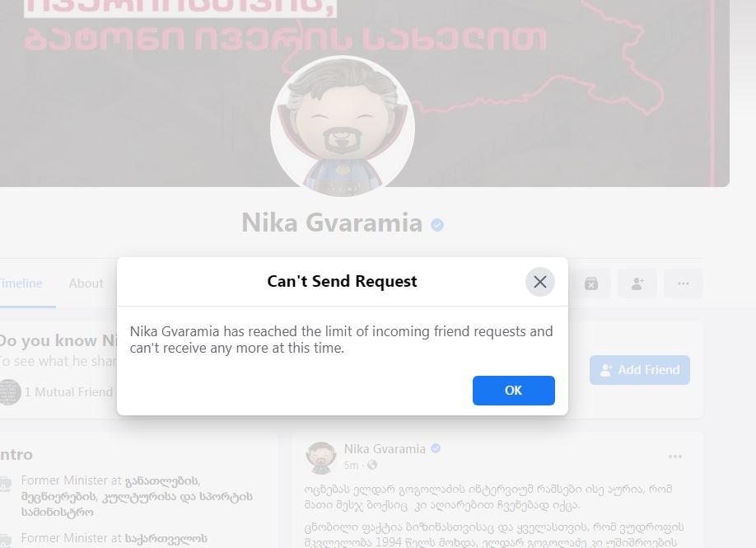The width and height of the screenshot is (756, 548).
Task: Open the three-dots more options on profile bar
Action: (x=684, y=283)
